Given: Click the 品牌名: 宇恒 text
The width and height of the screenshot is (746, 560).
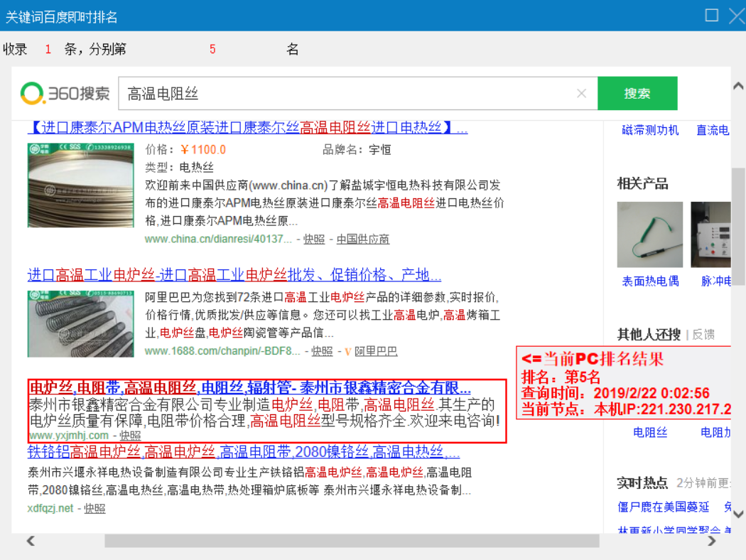Looking at the screenshot, I should coord(357,150).
